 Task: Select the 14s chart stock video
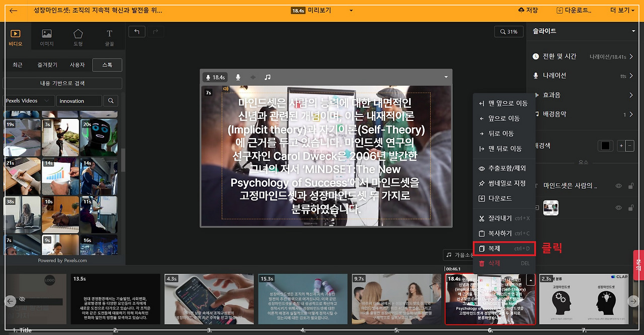click(x=60, y=177)
